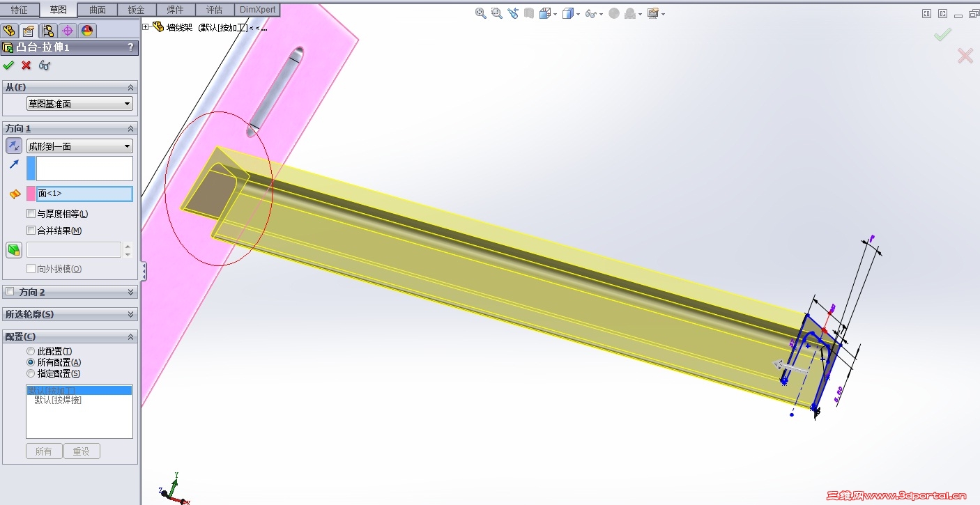Open the PropertyManager tab icon

(x=29, y=31)
